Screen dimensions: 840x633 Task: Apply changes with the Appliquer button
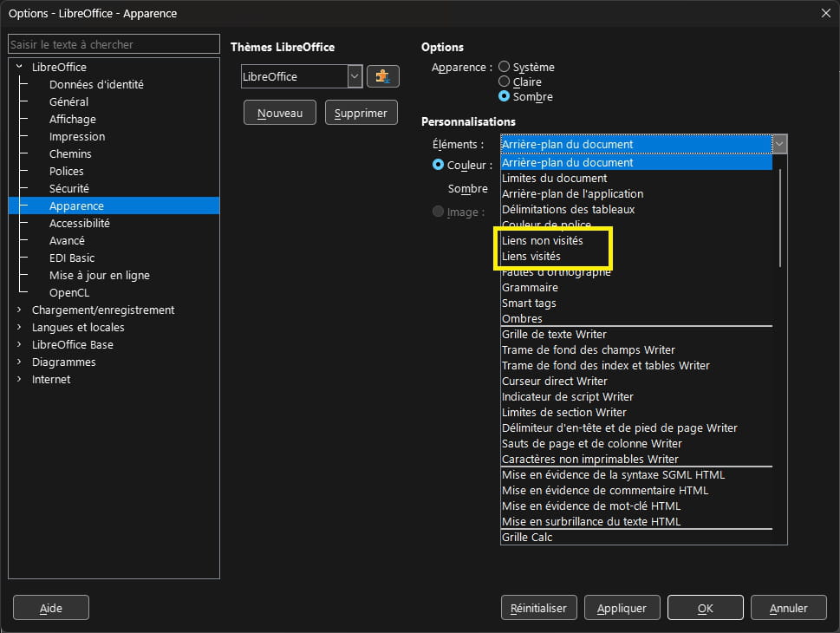click(622, 608)
